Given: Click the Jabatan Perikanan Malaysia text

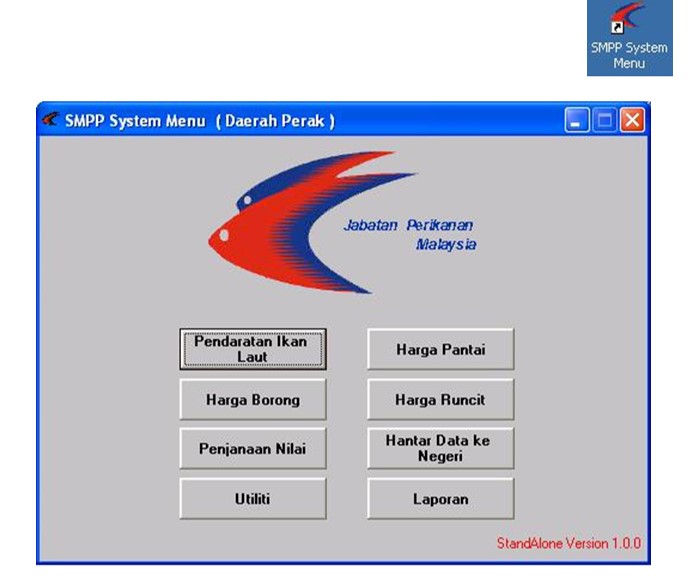Looking at the screenshot, I should (x=410, y=235).
